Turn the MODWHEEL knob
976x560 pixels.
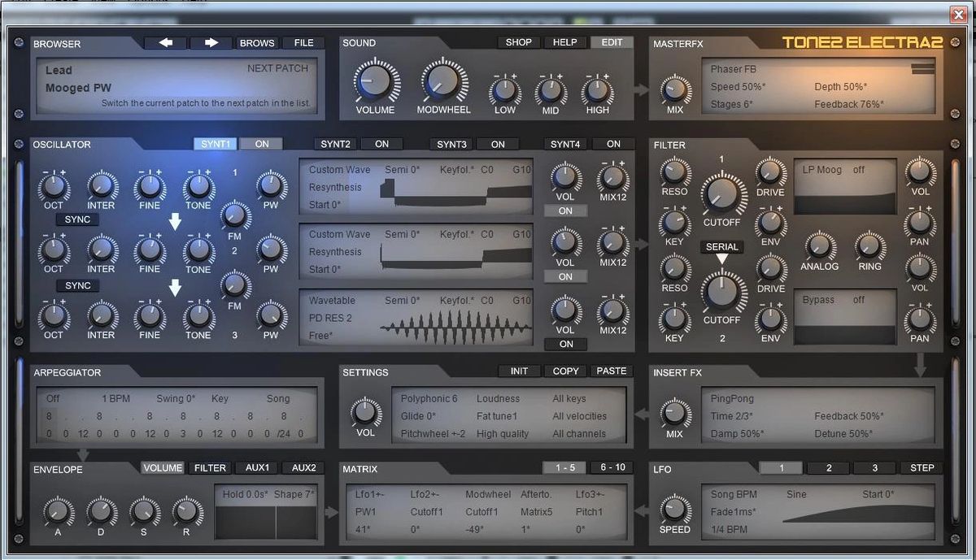[443, 81]
